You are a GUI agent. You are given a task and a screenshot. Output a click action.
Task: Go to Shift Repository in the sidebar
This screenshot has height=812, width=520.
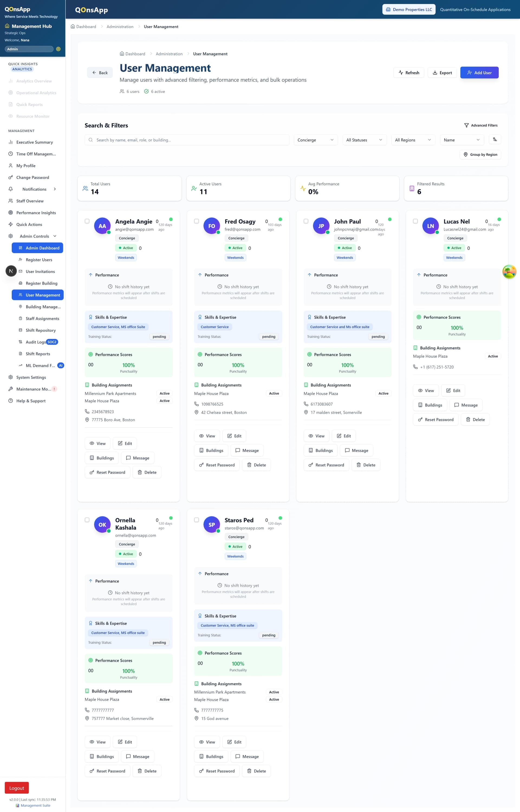tap(41, 330)
